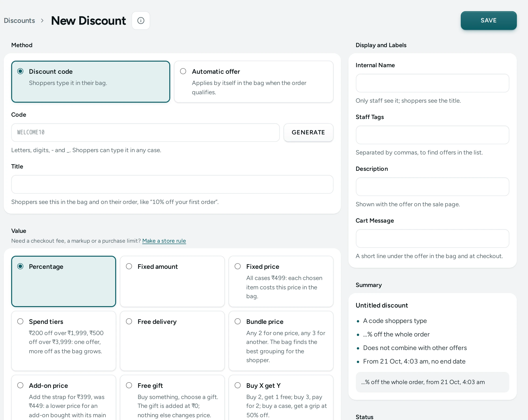This screenshot has width=528, height=420.
Task: Select the Add-on price option
Action: coord(64,397)
